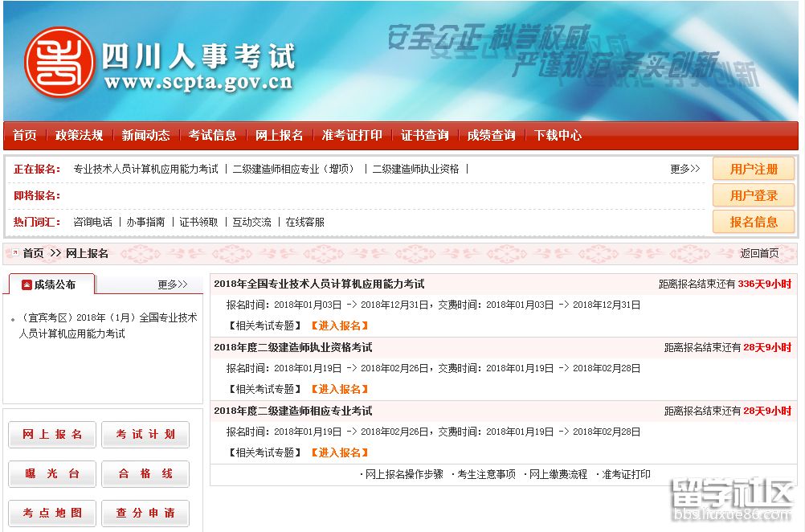Click the 考试计划 sidebar button
805x532 pixels.
[x=145, y=434]
